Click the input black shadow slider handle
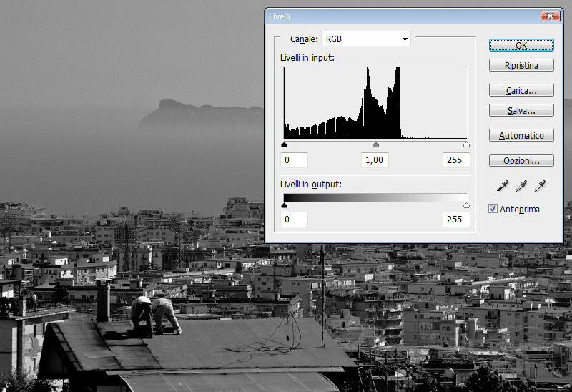This screenshot has width=572, height=392. (285, 144)
